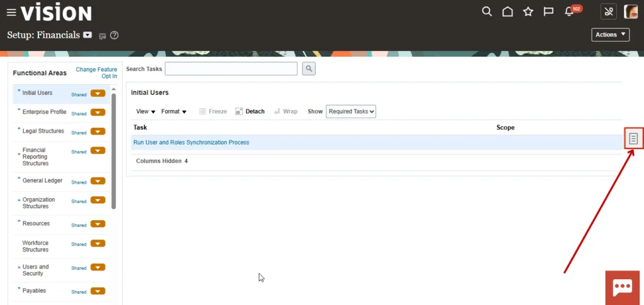Open the chat assistant button
The width and height of the screenshot is (644, 305).
(x=622, y=288)
